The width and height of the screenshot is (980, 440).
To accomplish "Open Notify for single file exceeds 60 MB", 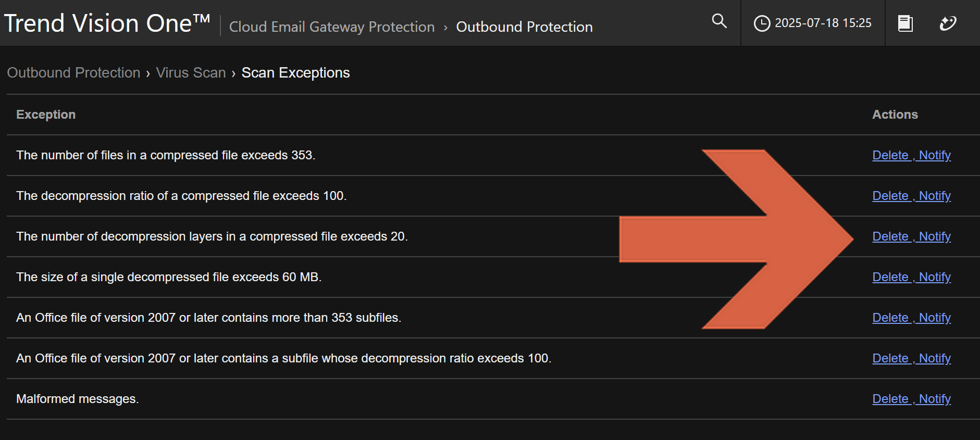I will coord(935,277).
